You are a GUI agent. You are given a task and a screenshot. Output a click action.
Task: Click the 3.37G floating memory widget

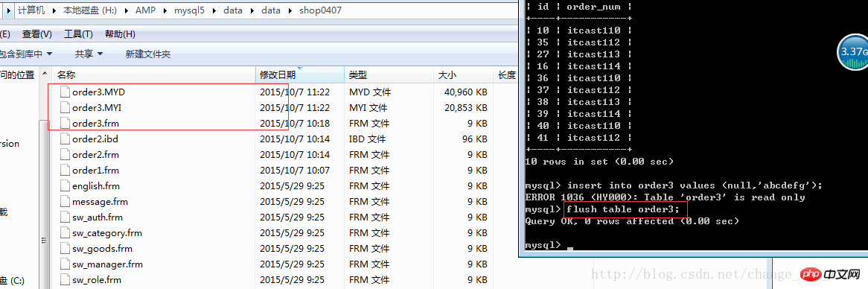click(x=852, y=53)
